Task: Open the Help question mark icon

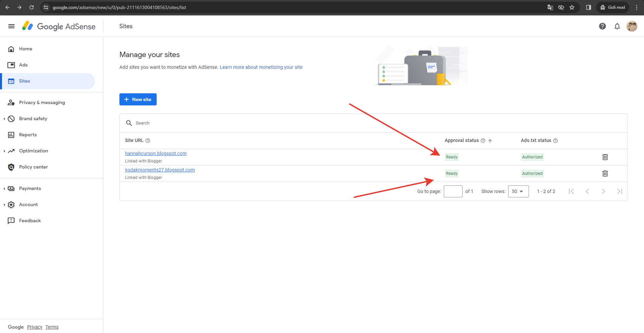Action: click(x=602, y=26)
